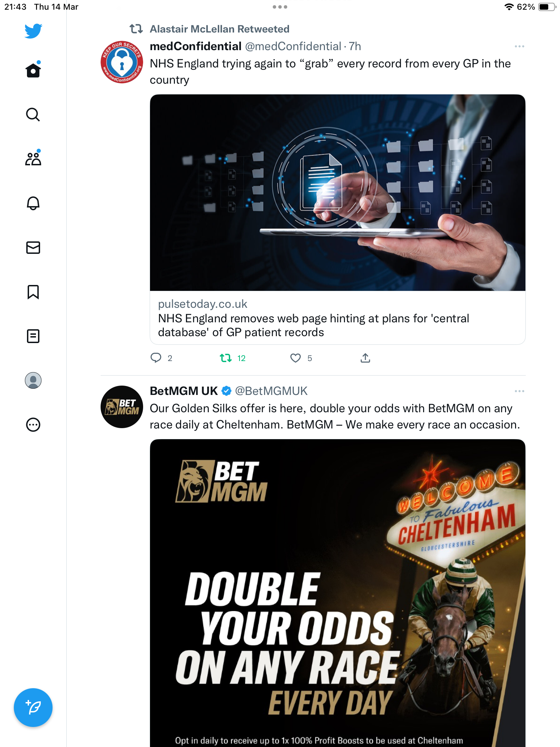Open Notifications bell icon
Screen dimensions: 560x747
(x=33, y=203)
